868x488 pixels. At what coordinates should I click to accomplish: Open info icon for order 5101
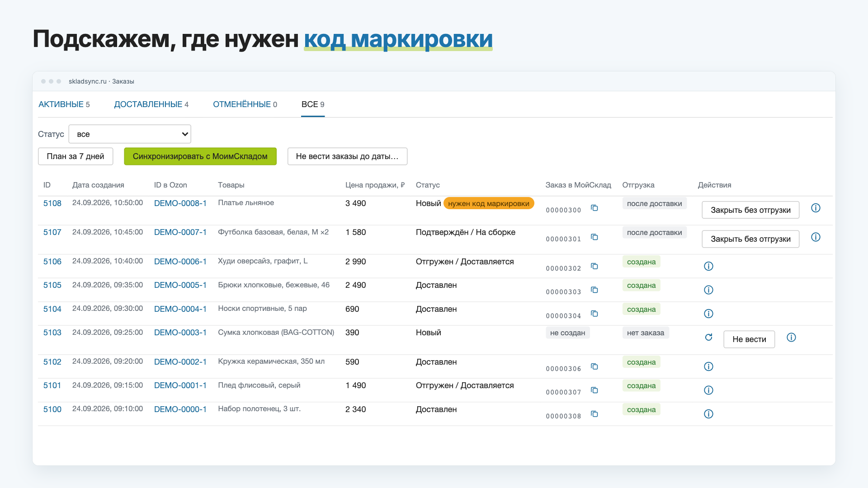click(708, 390)
